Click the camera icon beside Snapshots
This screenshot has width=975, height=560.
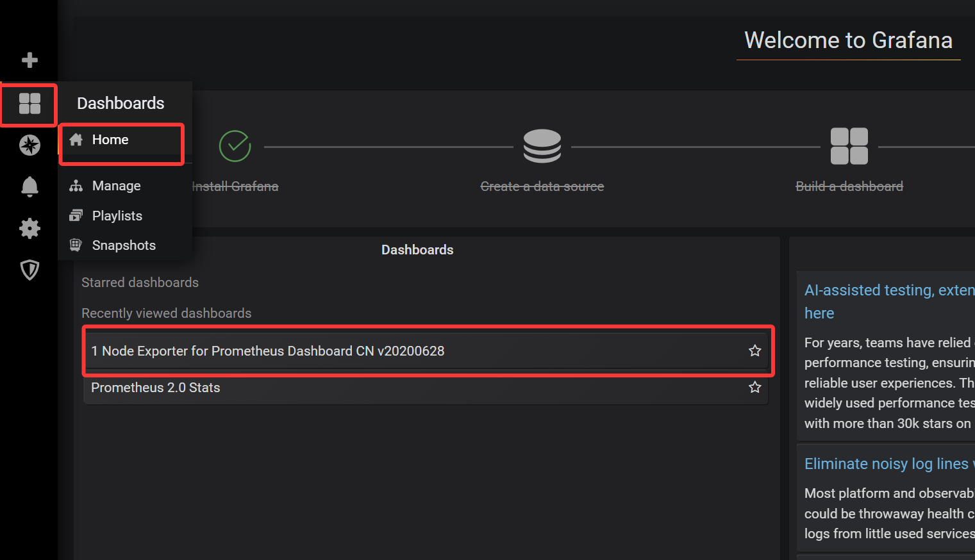[x=76, y=245]
